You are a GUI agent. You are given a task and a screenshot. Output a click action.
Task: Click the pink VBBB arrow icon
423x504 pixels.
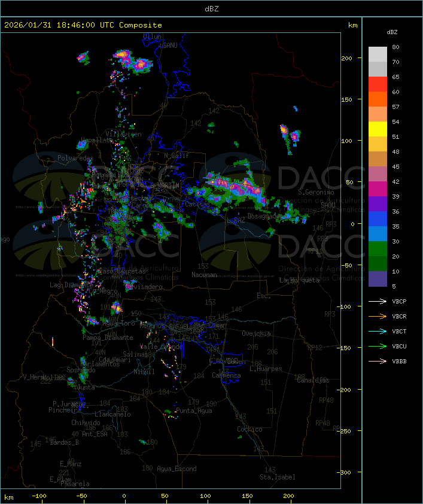point(378,361)
